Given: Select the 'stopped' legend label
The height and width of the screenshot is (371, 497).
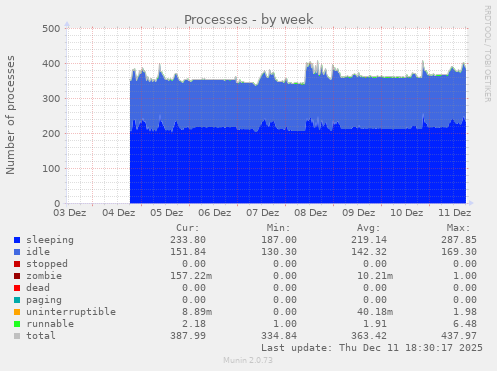Looking at the screenshot, I should (47, 264).
